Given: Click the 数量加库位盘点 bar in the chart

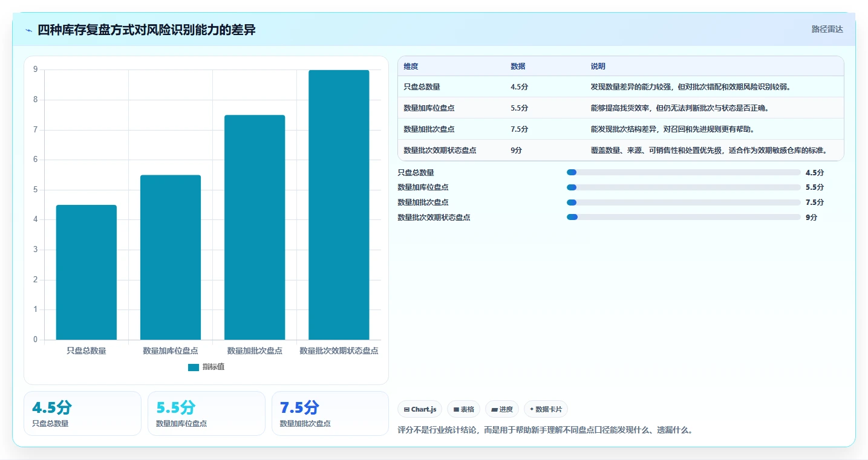Looking at the screenshot, I should pyautogui.click(x=171, y=258).
